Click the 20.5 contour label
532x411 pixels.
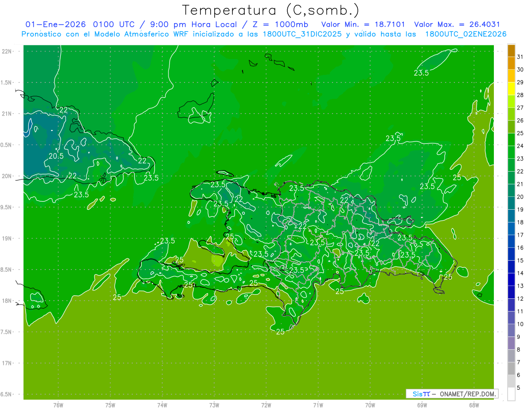click(56, 156)
